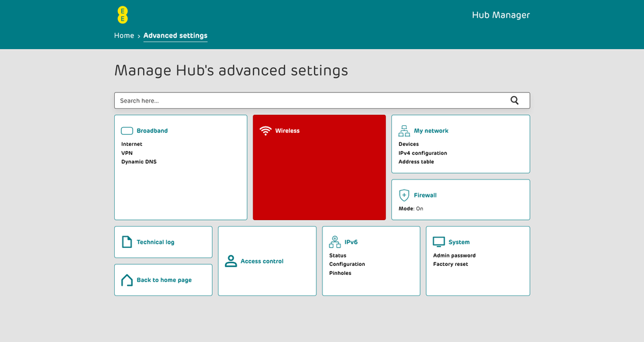Open IPv4 configuration
This screenshot has width=644, height=342.
pos(423,153)
